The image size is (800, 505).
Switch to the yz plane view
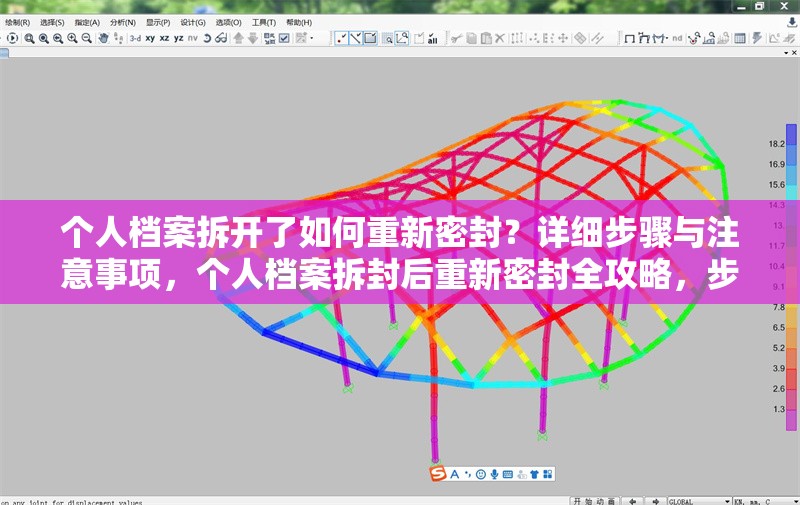point(179,38)
